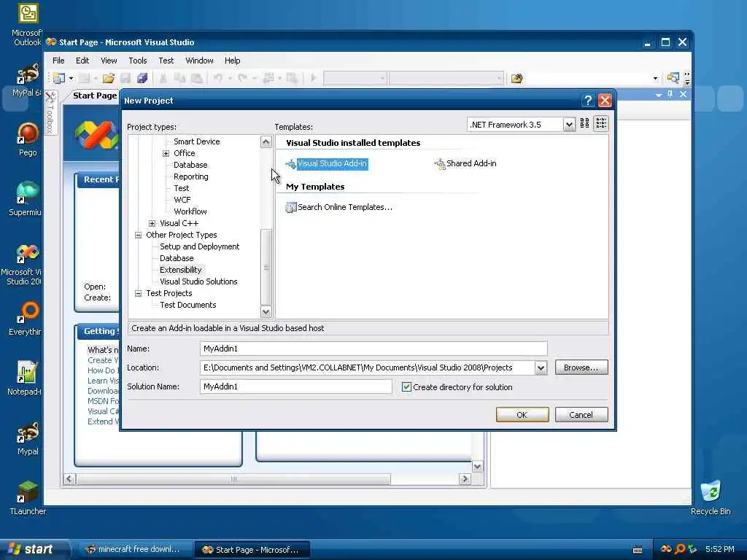Expand the Visual C++ node
Image resolution: width=747 pixels, height=560 pixels.
click(152, 223)
